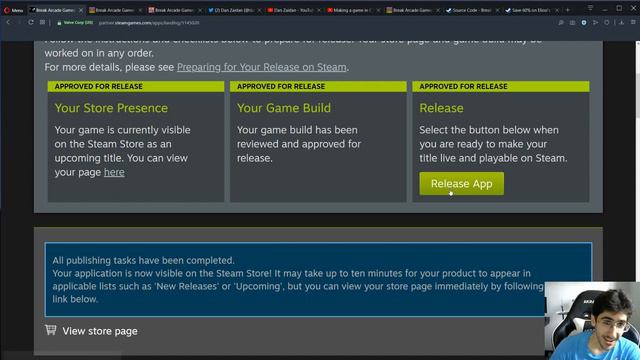Switch to the Dan Zaidan - YouTube tab
This screenshot has width=640, height=360.
[293, 10]
